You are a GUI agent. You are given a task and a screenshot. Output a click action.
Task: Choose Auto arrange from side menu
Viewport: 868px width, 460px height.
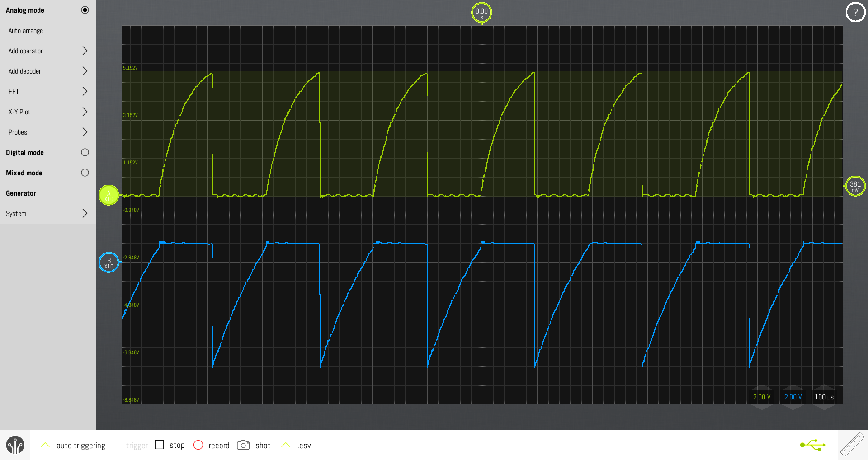click(x=26, y=31)
